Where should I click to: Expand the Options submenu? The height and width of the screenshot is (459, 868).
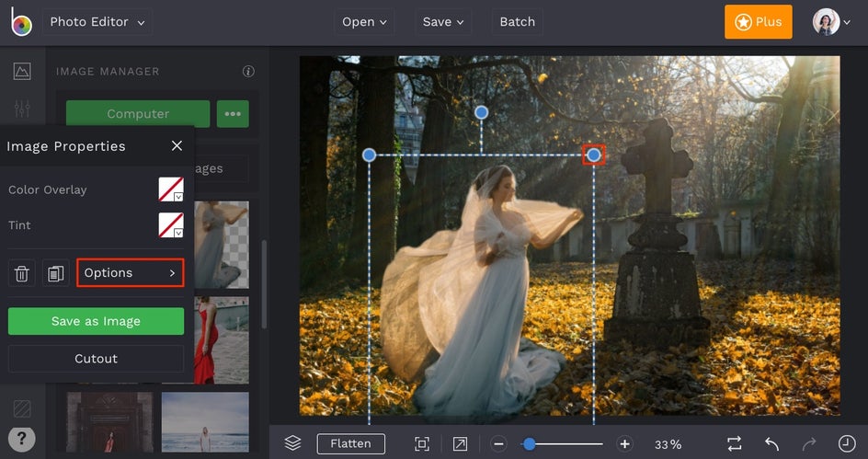point(130,273)
